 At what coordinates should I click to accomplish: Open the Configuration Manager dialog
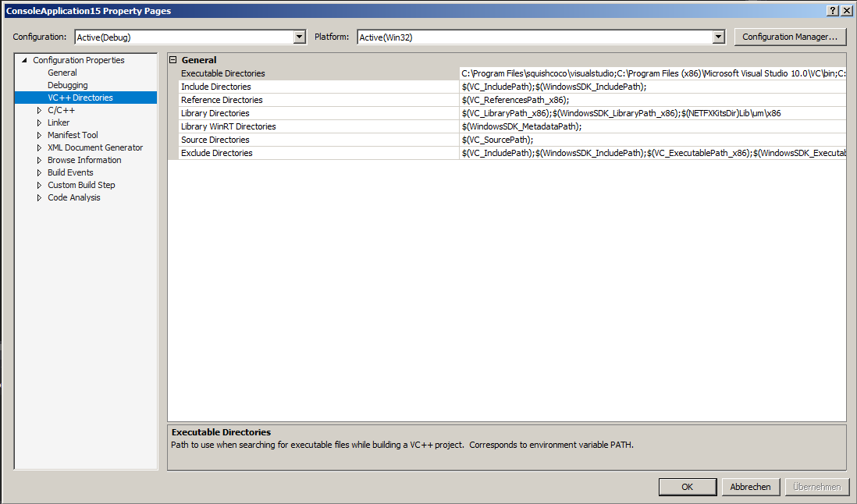click(790, 37)
